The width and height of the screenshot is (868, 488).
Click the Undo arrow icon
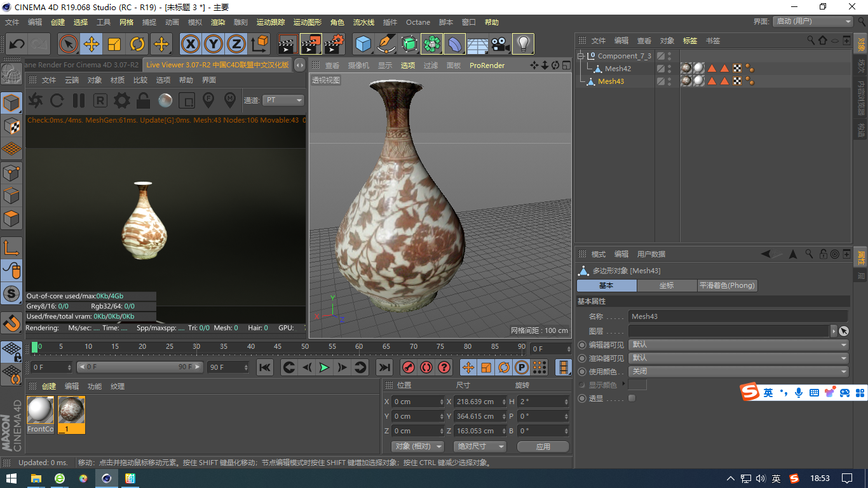coord(17,44)
